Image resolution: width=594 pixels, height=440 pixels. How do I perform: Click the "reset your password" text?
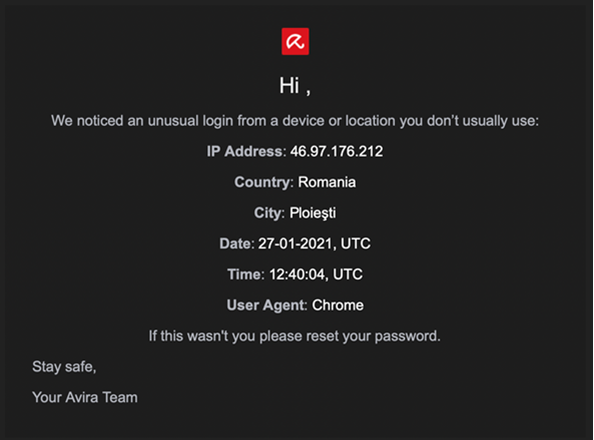pos(373,336)
